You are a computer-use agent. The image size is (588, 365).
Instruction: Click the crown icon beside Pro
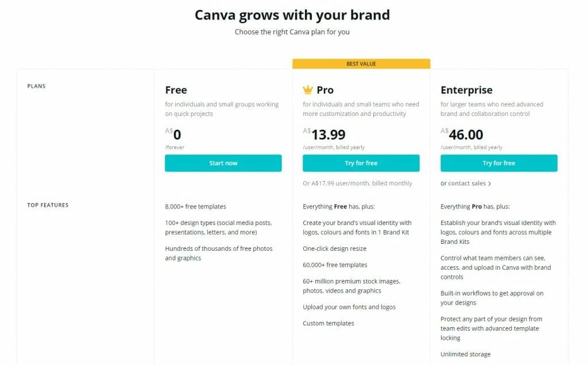308,90
